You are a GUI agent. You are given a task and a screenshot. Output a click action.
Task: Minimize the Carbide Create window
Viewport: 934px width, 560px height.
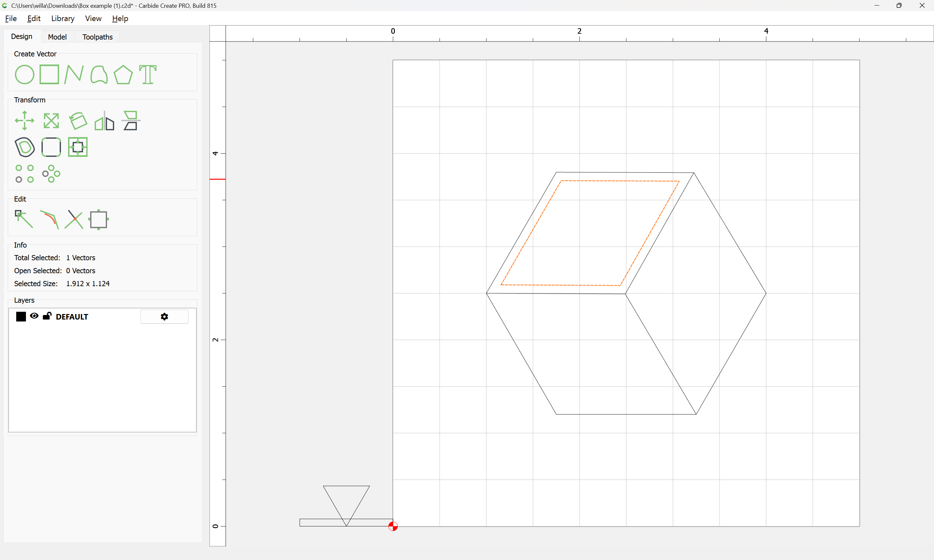coord(877,6)
